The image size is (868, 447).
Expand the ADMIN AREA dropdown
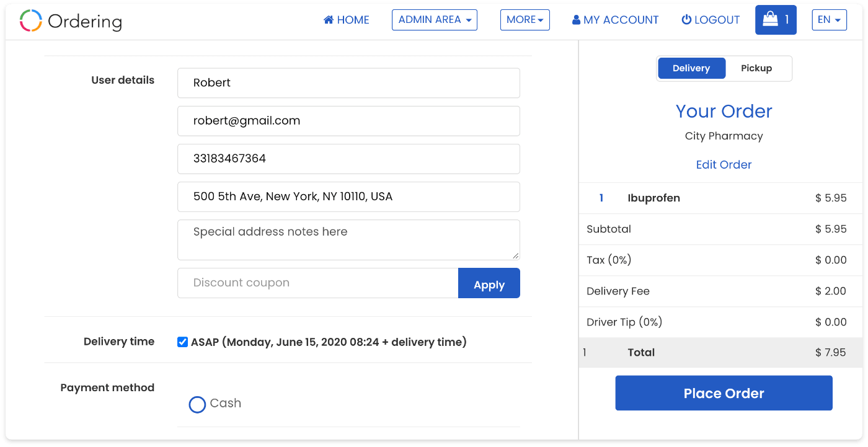[x=435, y=20]
